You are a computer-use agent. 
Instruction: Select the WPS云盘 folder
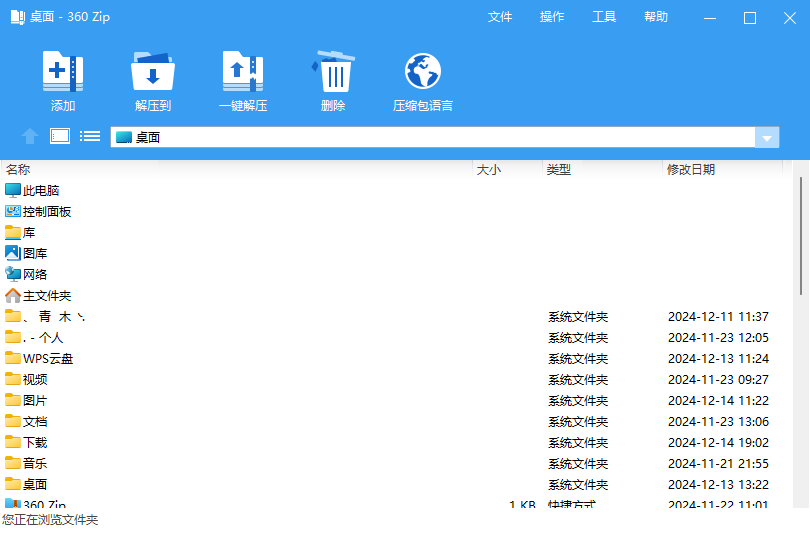coord(48,358)
